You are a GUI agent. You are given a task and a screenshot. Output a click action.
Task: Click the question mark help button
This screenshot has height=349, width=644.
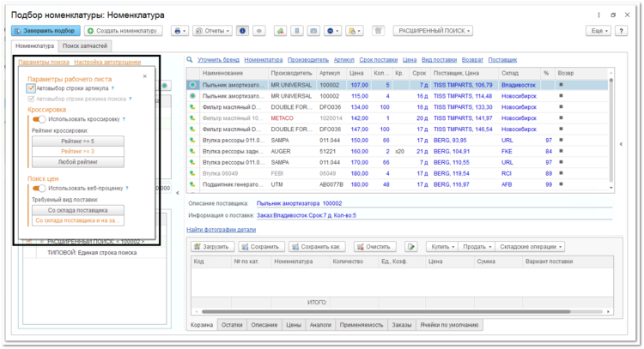[x=621, y=31]
